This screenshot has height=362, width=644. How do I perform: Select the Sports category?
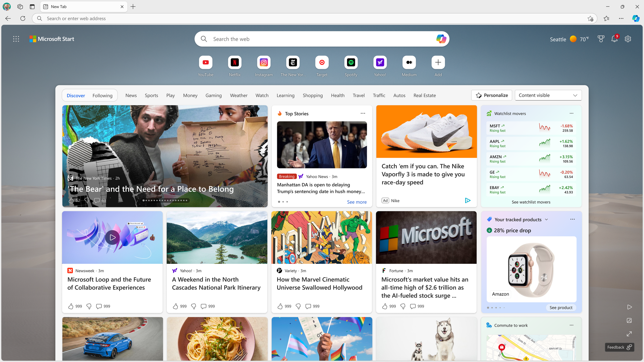click(x=151, y=95)
